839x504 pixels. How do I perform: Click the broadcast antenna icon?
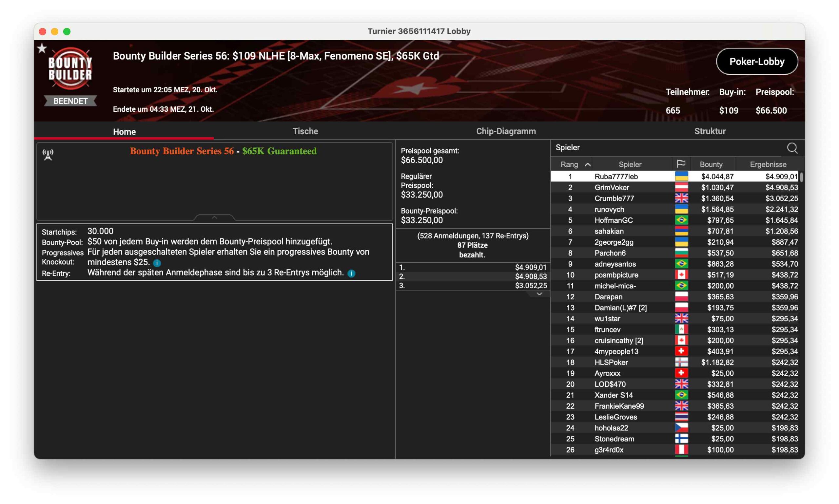48,155
